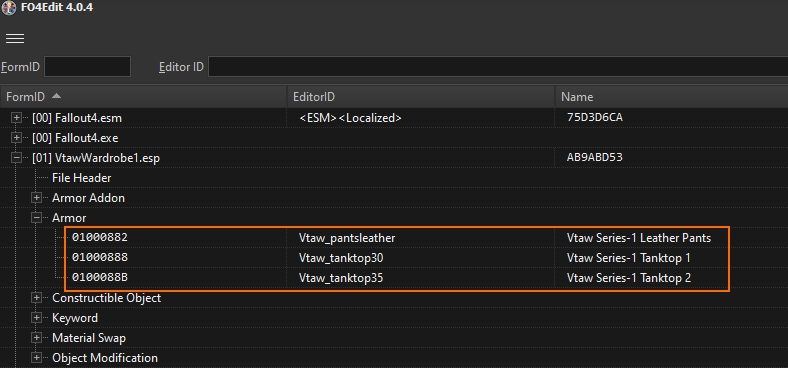Select the Keyword tree label
The height and width of the screenshot is (368, 788).
(x=75, y=318)
